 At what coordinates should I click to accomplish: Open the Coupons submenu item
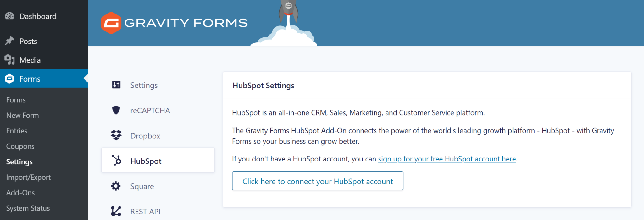tap(20, 146)
